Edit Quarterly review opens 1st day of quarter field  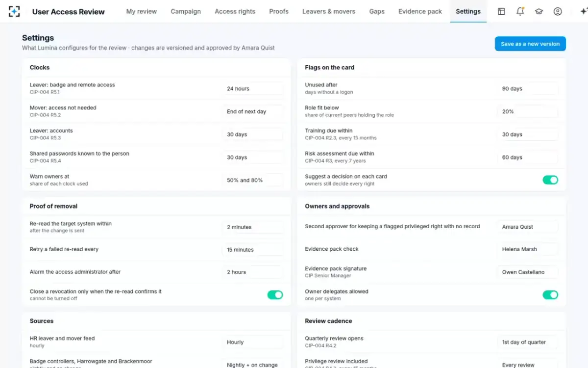point(528,342)
